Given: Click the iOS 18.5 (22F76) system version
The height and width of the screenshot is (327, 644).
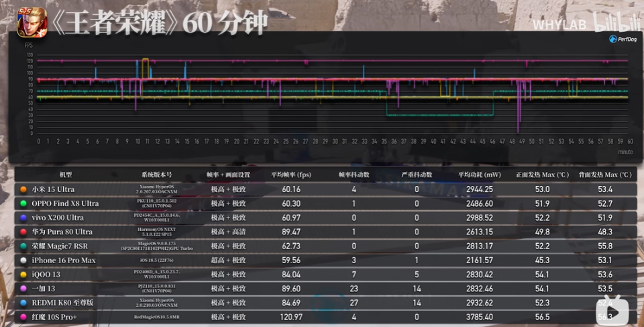Looking at the screenshot, I should [x=156, y=261].
